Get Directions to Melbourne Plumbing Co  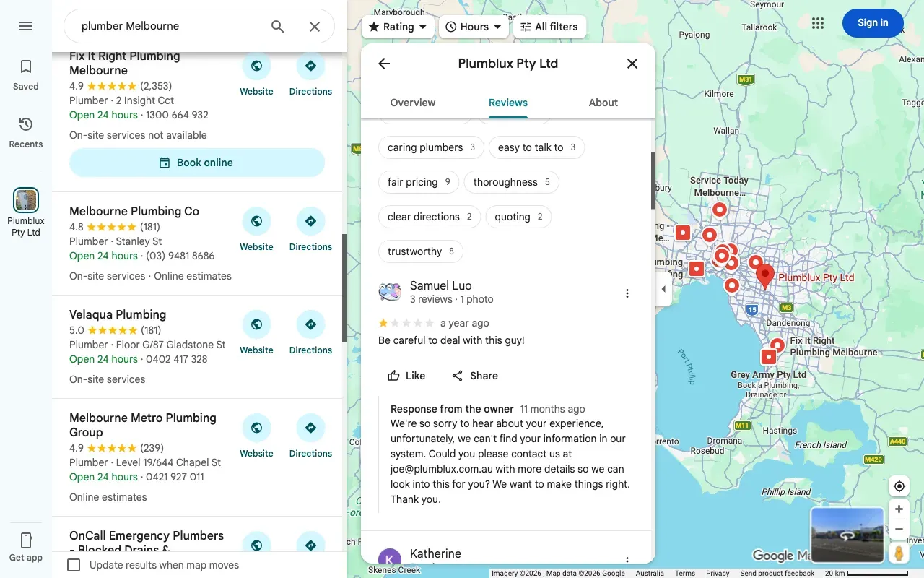coord(310,230)
